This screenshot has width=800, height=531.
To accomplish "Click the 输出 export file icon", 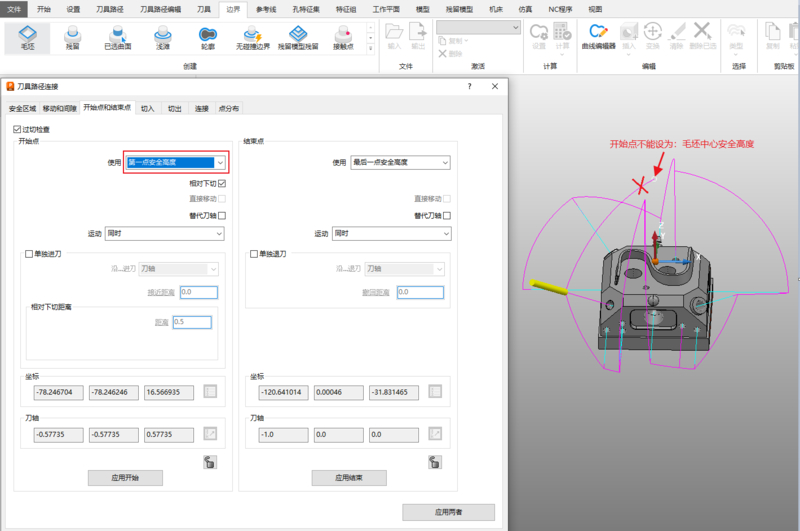I will click(418, 36).
